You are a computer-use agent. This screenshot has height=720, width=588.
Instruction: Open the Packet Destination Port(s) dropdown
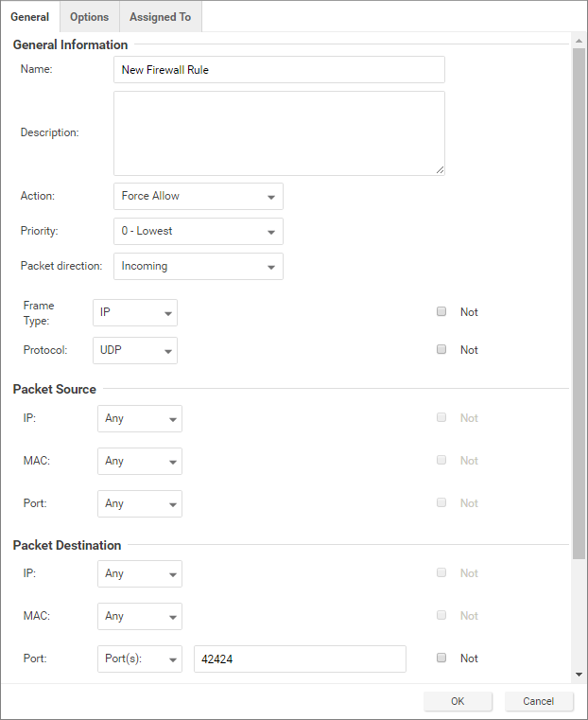[x=140, y=659]
